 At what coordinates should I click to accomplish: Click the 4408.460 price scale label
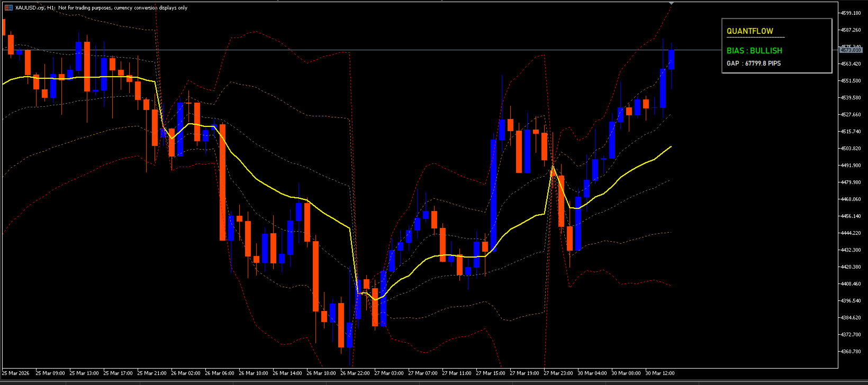[851, 284]
